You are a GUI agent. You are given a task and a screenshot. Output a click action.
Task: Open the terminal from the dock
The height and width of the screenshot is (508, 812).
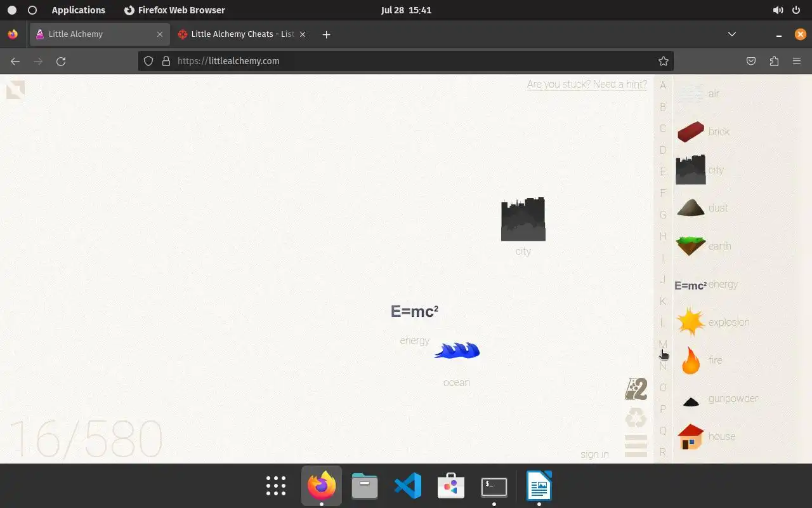[494, 486]
